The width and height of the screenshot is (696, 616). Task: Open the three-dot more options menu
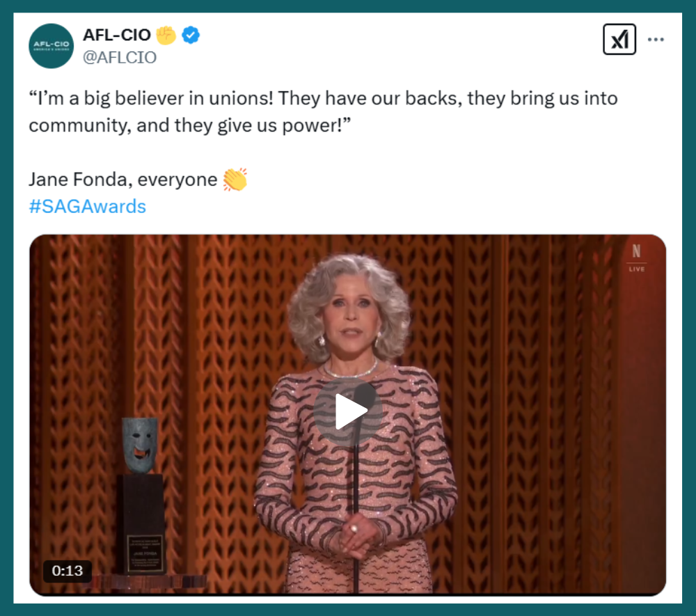pos(656,40)
